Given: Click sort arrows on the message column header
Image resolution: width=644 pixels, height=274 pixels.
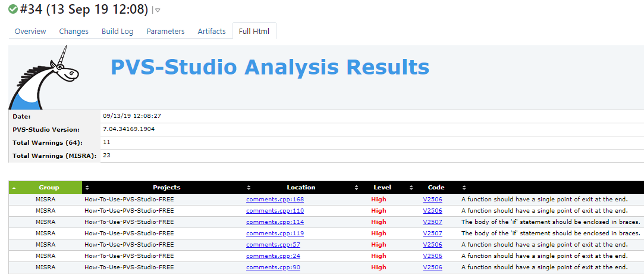Looking at the screenshot, I should click(x=464, y=187).
